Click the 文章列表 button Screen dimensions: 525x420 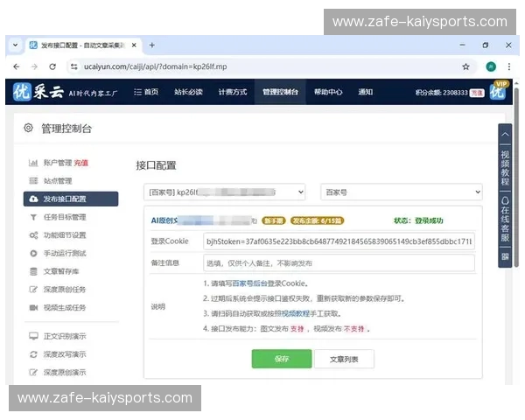344,359
